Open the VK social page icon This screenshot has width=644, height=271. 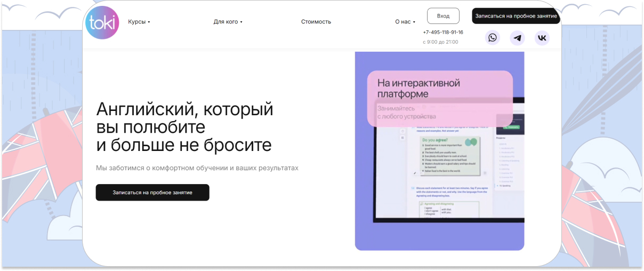pyautogui.click(x=542, y=38)
